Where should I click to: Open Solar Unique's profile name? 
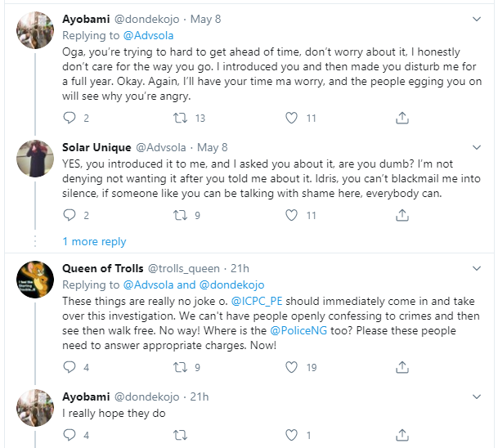[95, 148]
